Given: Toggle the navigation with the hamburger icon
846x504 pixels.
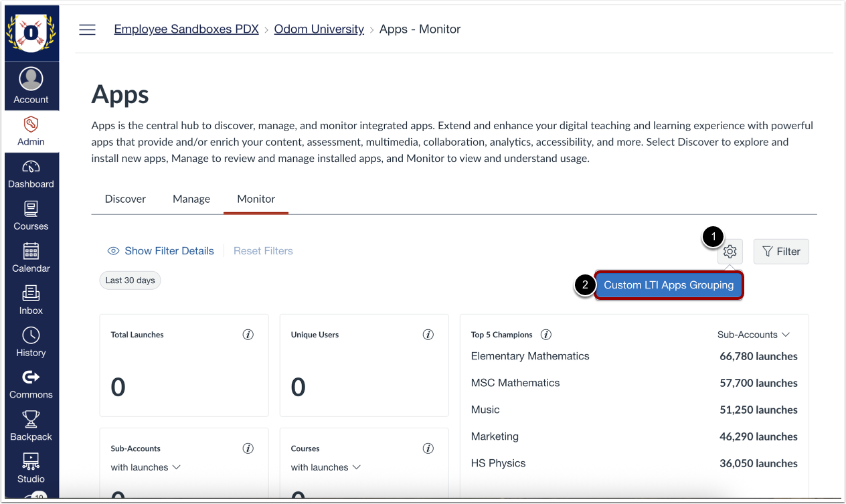Looking at the screenshot, I should point(87,29).
